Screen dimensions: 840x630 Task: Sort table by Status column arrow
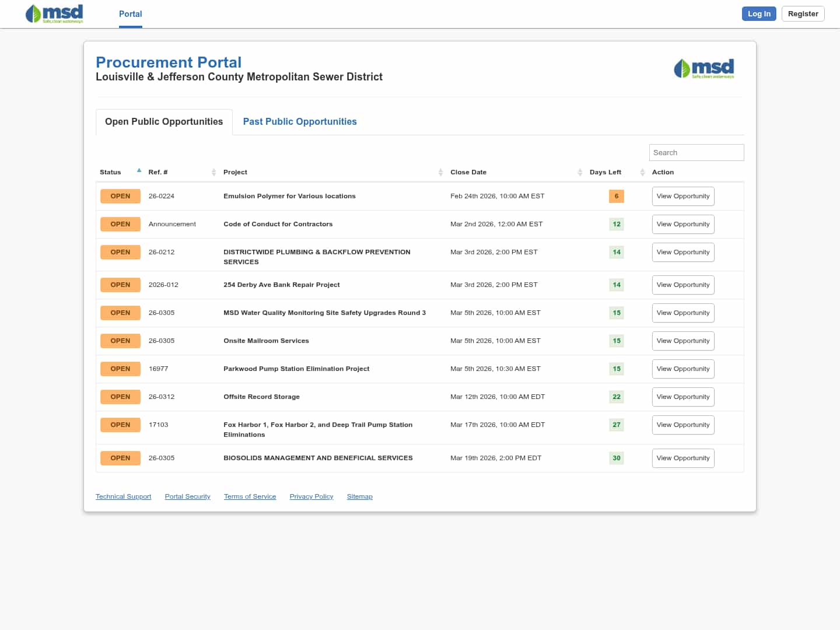(139, 171)
